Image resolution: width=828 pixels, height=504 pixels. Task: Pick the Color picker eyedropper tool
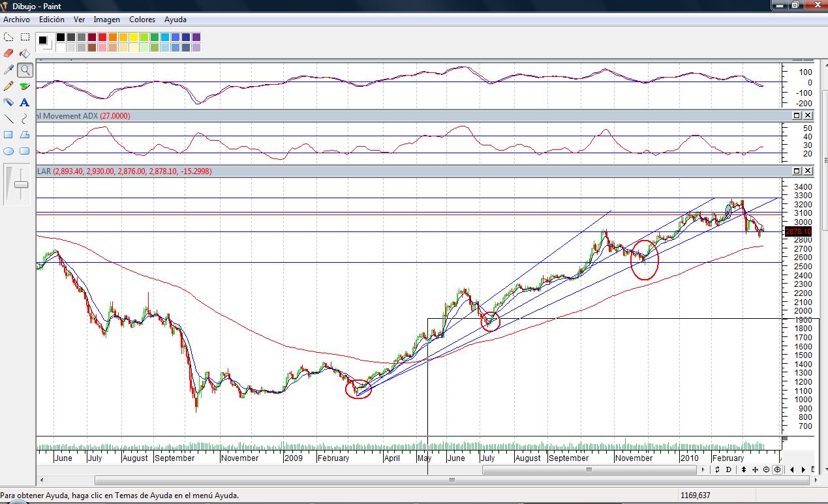click(8, 70)
